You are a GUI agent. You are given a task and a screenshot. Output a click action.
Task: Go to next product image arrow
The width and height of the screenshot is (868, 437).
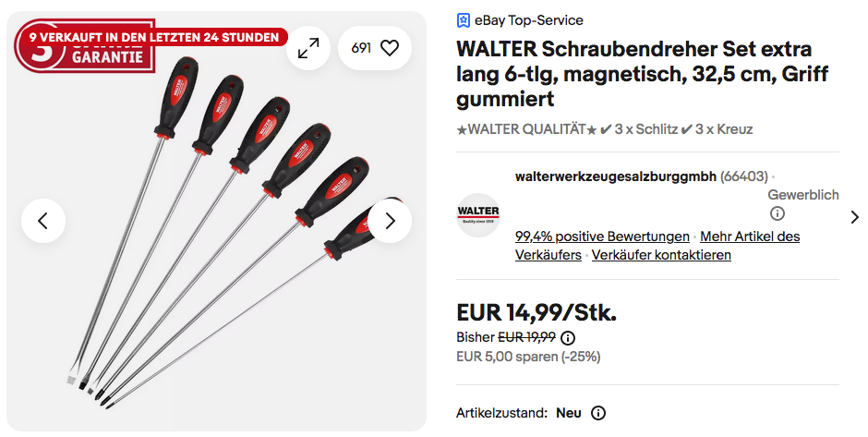click(390, 221)
